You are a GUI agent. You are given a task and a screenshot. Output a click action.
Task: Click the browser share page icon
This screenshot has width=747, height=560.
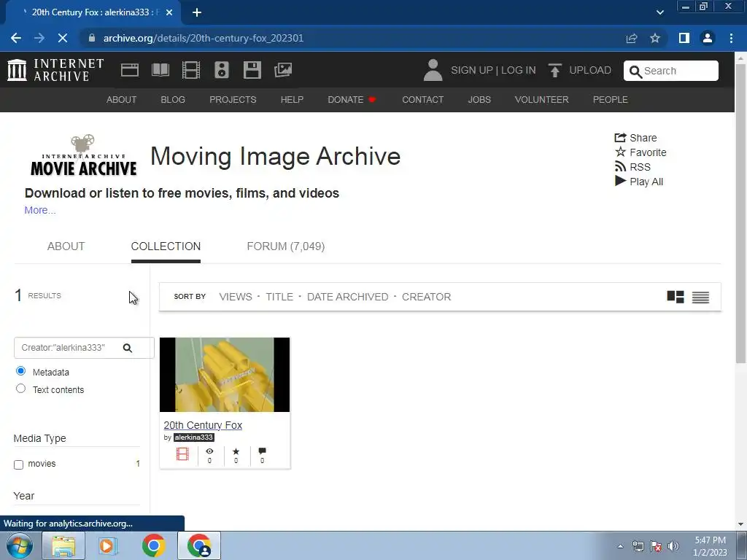click(632, 38)
